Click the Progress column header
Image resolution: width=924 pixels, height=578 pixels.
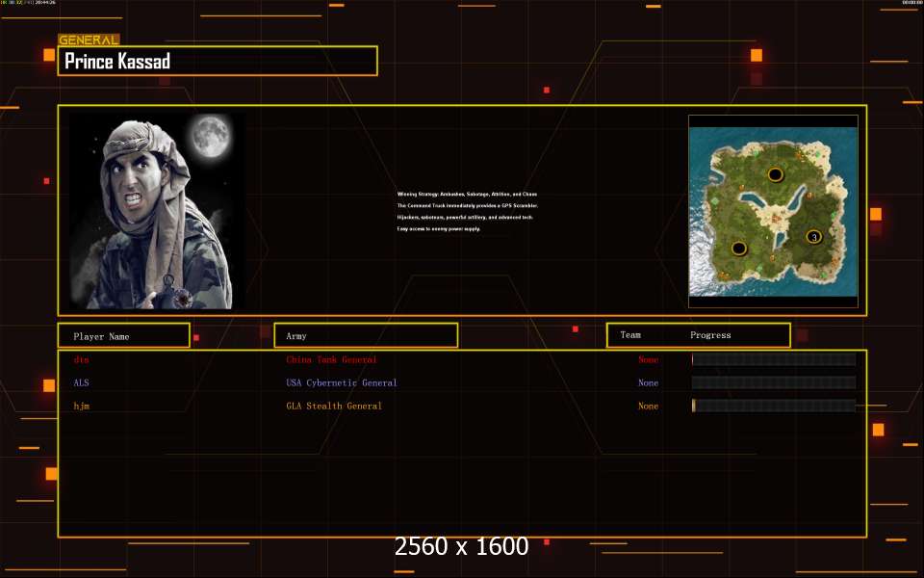[x=710, y=335]
